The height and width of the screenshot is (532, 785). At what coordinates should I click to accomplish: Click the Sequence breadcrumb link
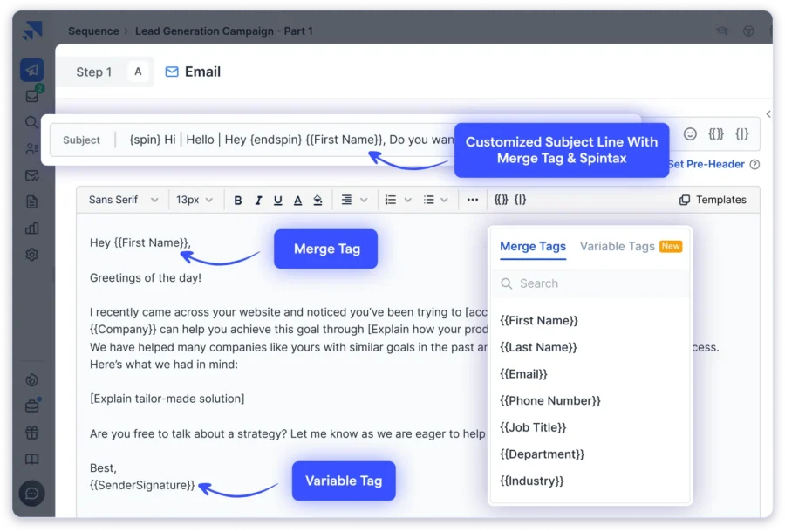coord(93,31)
